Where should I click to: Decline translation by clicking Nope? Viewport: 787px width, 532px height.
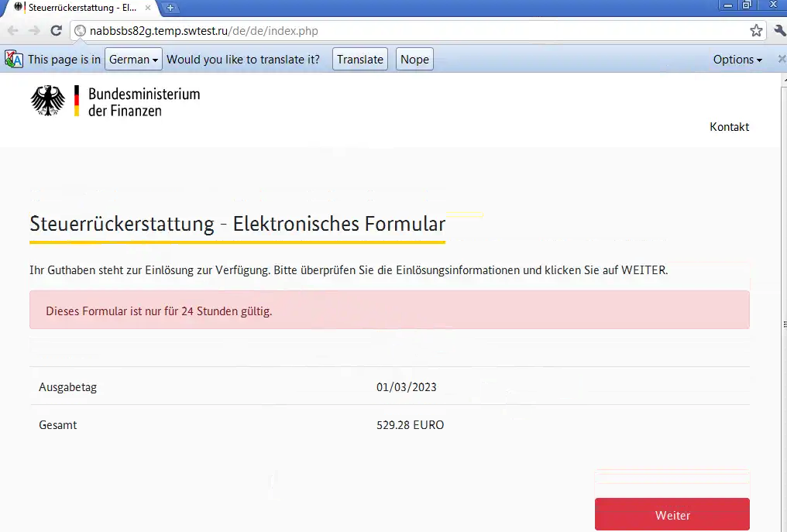(414, 60)
